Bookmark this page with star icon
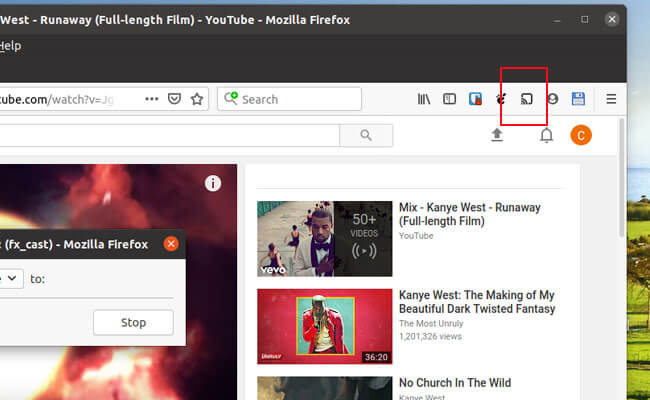 click(x=197, y=99)
